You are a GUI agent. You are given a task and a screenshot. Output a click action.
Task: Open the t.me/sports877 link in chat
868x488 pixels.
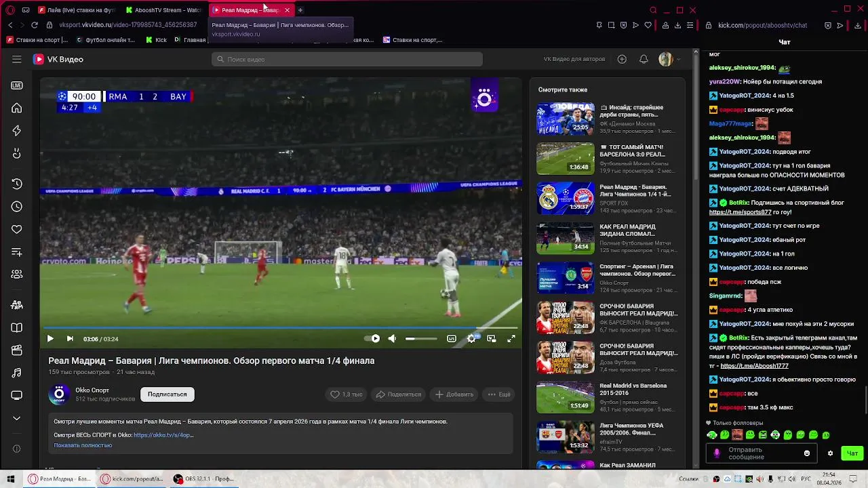click(x=741, y=212)
